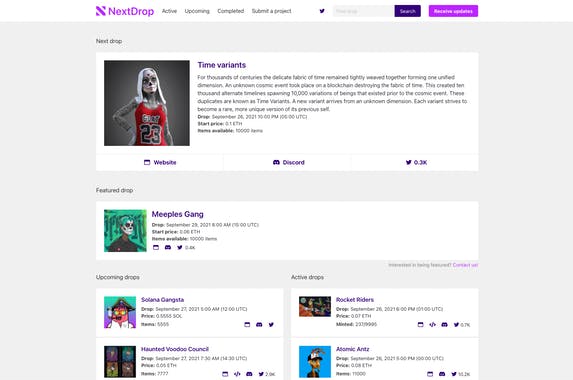Open the Meeples Gang thumbnail
This screenshot has height=380, width=573.
click(x=125, y=231)
